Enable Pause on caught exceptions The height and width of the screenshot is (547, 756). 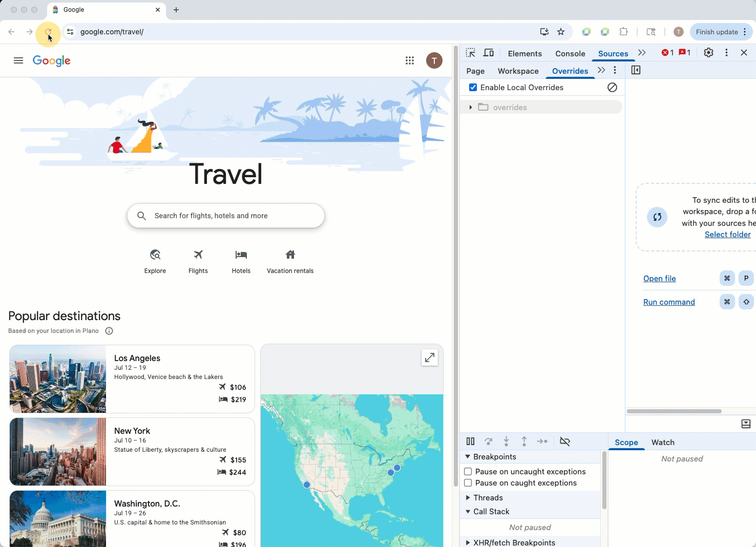tap(468, 483)
